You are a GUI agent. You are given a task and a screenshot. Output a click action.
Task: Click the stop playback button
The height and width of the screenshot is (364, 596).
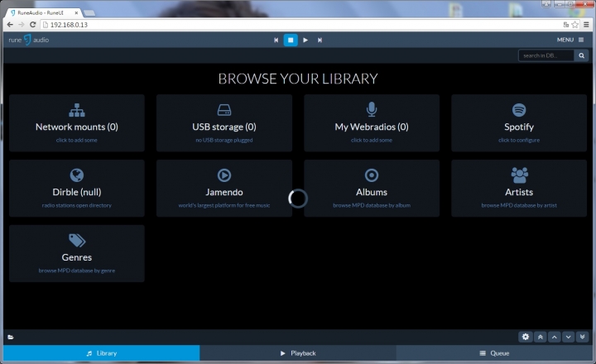[291, 40]
